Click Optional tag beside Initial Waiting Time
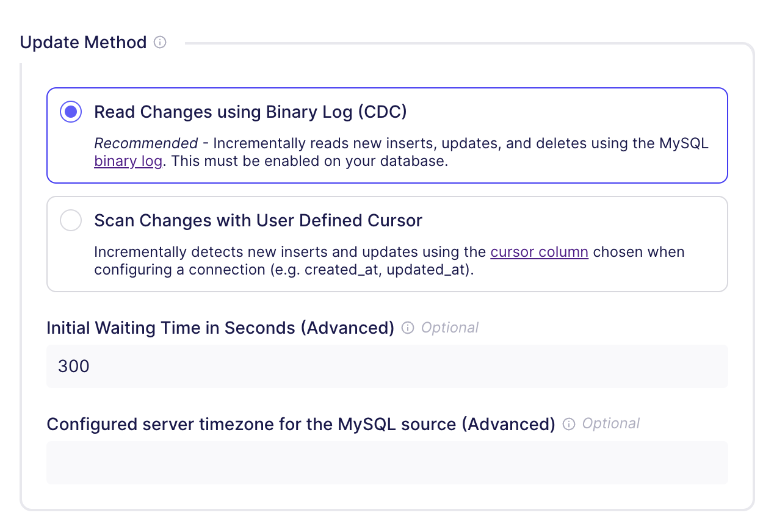The image size is (774, 532). click(x=450, y=328)
